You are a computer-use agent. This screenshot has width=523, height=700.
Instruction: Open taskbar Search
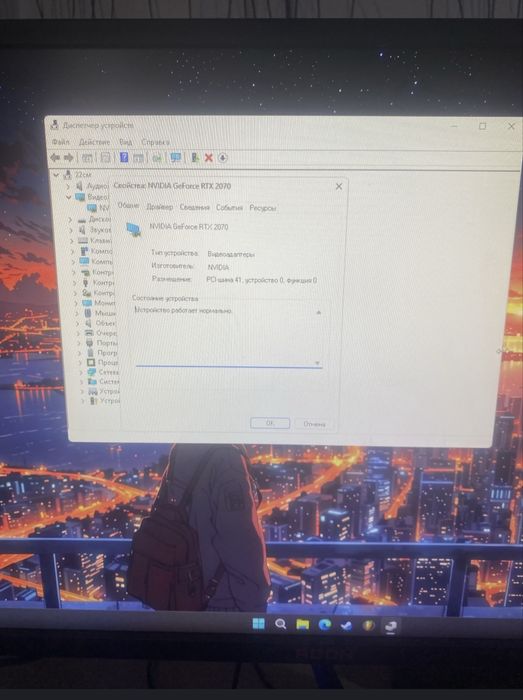click(280, 624)
